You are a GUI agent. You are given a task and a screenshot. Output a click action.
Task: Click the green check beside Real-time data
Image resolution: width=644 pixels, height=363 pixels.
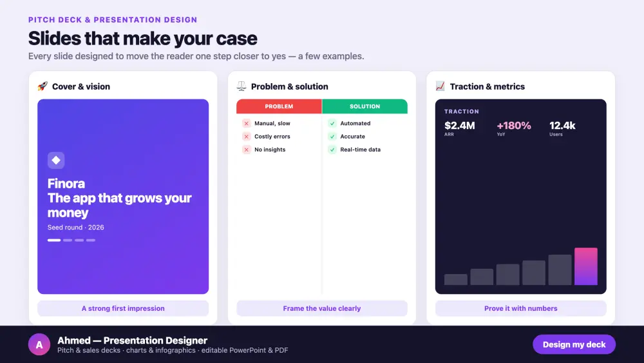point(332,150)
